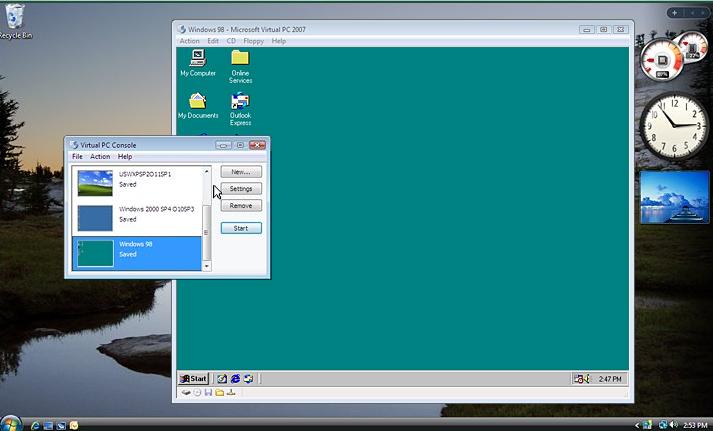Click the Windows 98 VM window title bar icon
Screen dimensions: 713x431
182,29
